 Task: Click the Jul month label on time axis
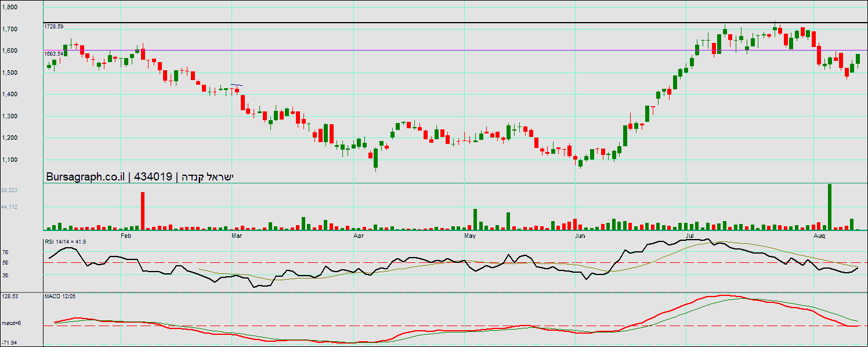690,236
